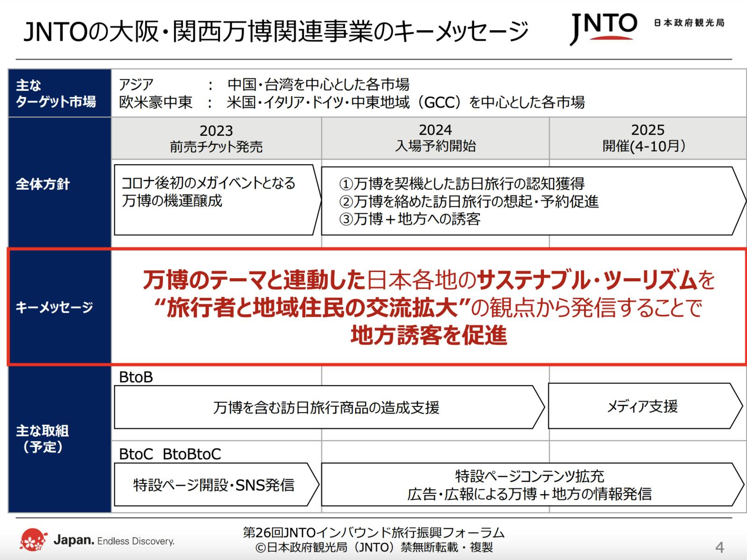Select '広告・広報による万博＋地方の情報発信'

(x=530, y=494)
